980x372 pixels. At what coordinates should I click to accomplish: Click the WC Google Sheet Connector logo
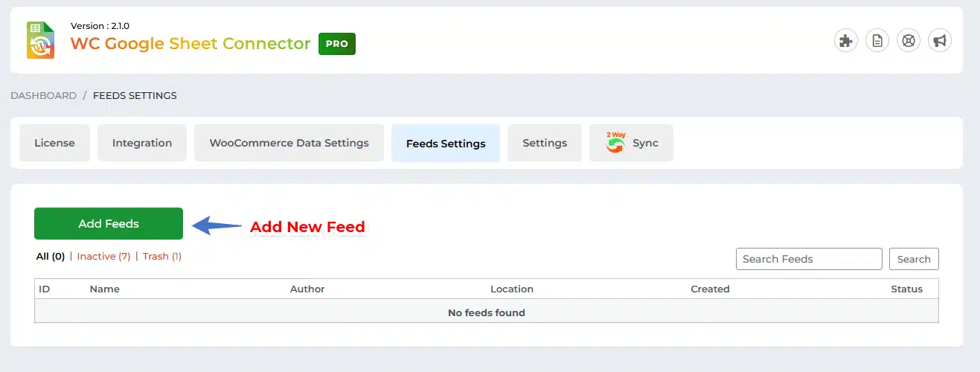pos(41,40)
